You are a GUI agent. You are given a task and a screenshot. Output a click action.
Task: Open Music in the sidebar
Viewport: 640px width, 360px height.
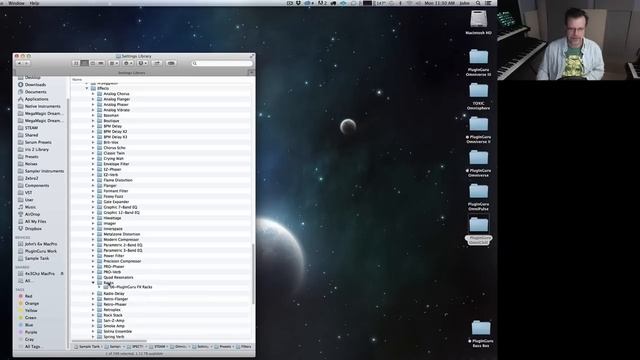click(x=27, y=207)
